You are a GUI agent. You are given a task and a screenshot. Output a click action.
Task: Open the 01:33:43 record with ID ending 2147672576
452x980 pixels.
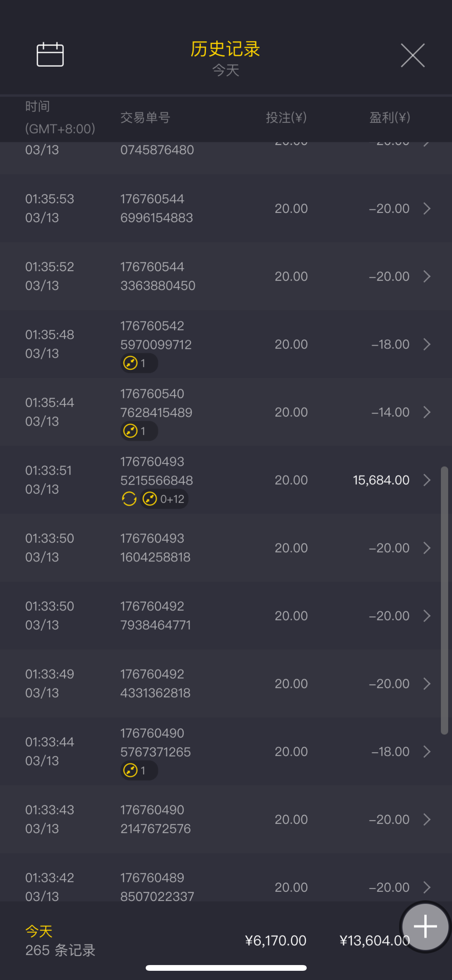[155, 819]
